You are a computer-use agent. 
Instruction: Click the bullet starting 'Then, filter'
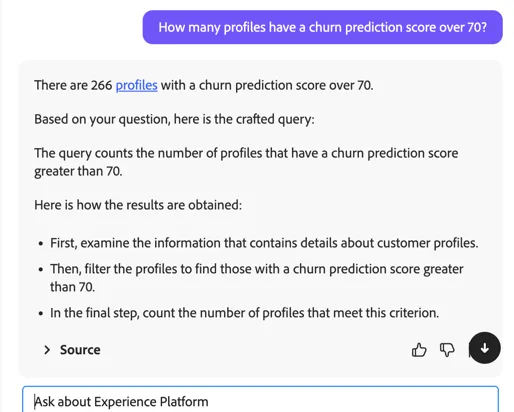click(257, 278)
